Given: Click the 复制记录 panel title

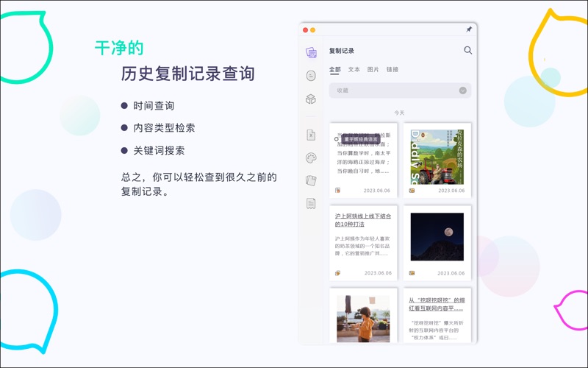Looking at the screenshot, I should point(341,51).
